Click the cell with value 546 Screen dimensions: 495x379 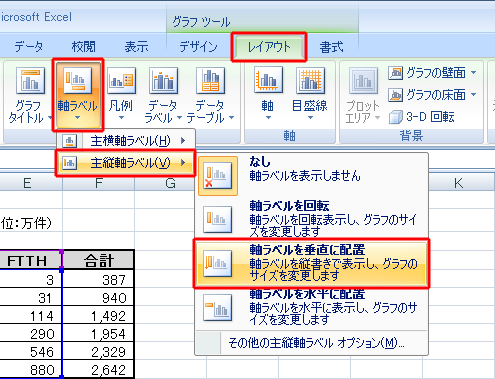(31, 351)
